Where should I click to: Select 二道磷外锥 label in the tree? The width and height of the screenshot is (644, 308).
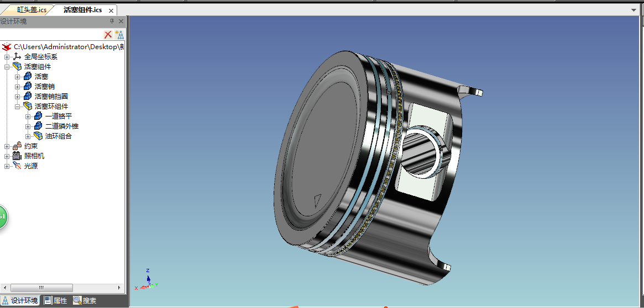coord(61,126)
